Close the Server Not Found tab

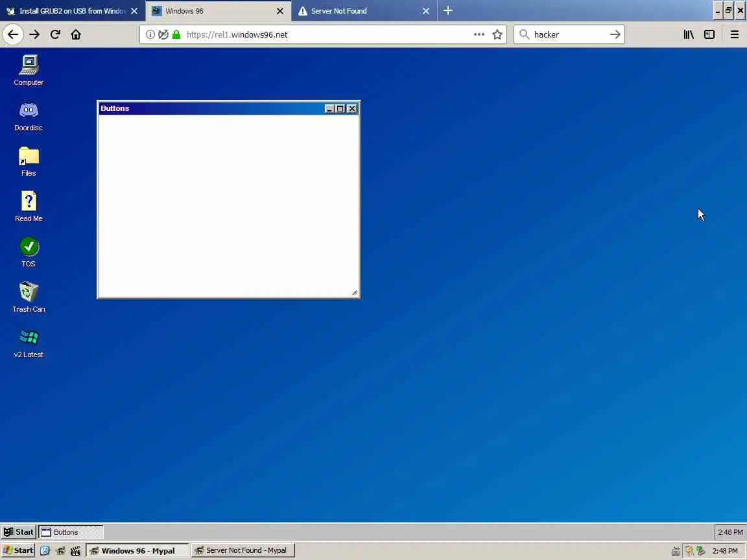(426, 11)
